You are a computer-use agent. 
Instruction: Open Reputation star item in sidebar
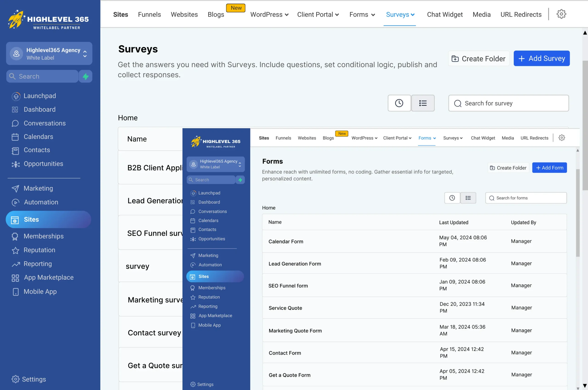[x=39, y=250]
